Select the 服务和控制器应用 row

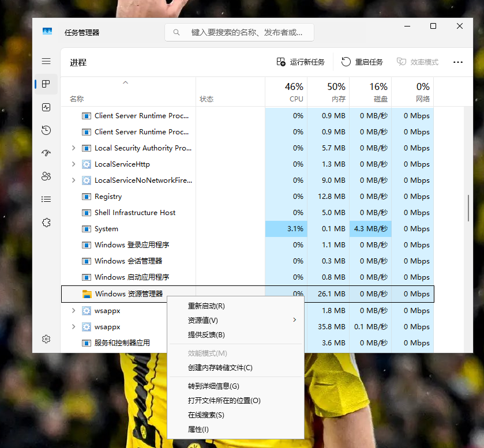tap(247, 343)
